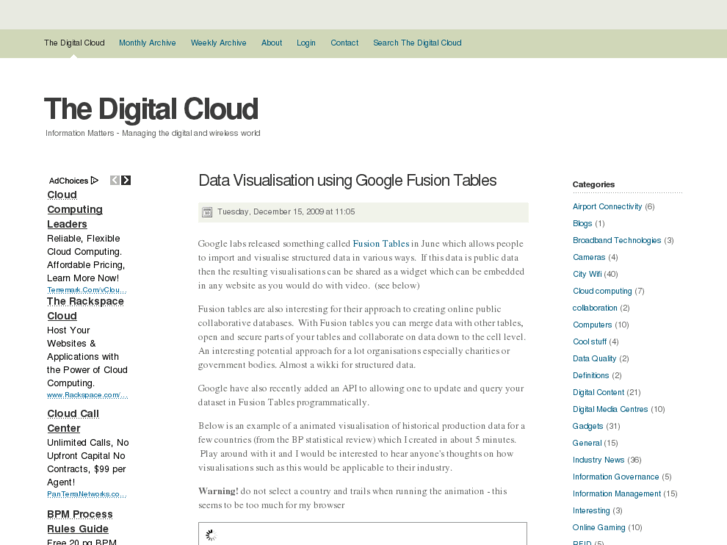This screenshot has height=545, width=727.
Task: Visit the Terremark.Com ad URL
Action: tap(87, 290)
